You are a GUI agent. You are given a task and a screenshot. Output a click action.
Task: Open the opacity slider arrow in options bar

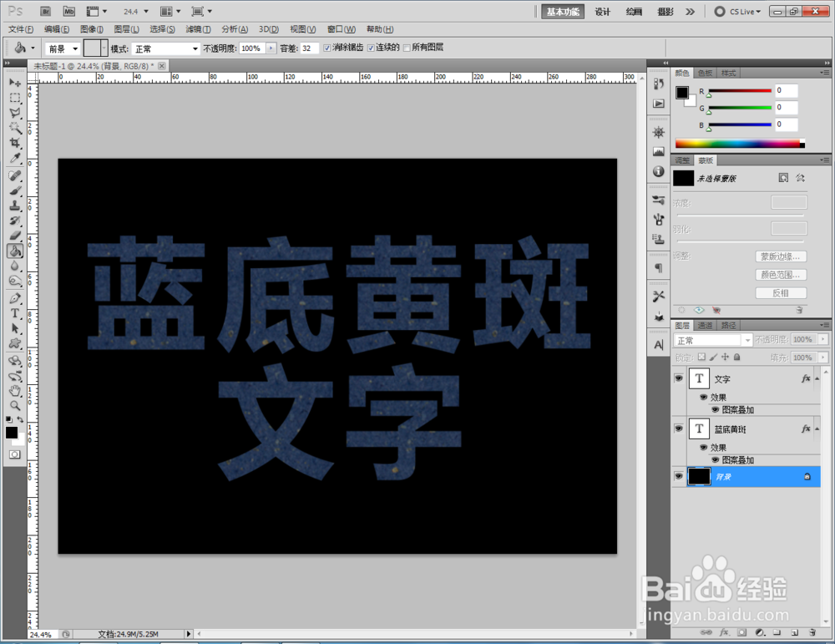pyautogui.click(x=271, y=48)
